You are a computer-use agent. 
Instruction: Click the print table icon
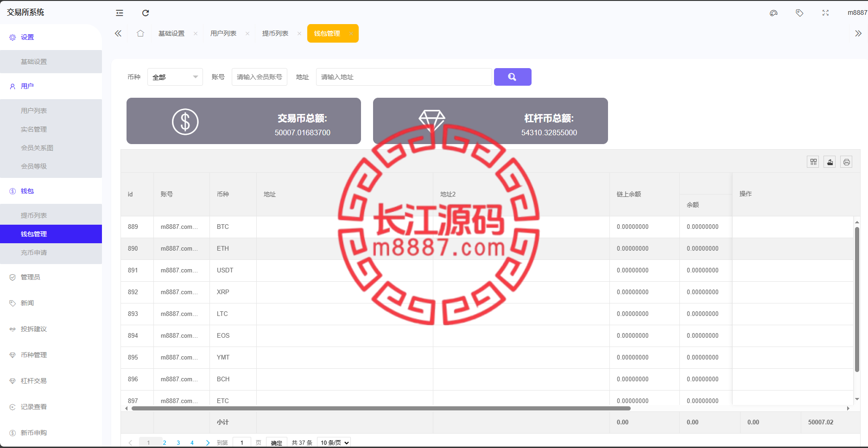tap(847, 162)
